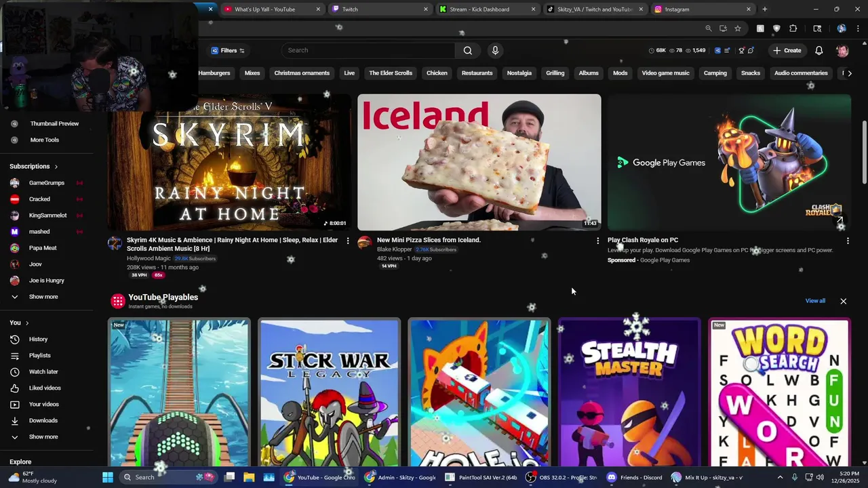This screenshot has height=488, width=868.
Task: Select The Elder Scrolls topic chip
Action: coord(391,73)
